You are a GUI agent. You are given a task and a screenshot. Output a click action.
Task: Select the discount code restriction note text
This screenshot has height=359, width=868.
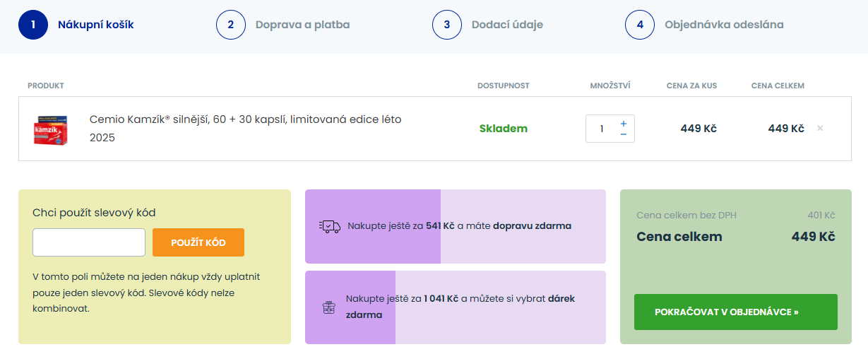[146, 293]
